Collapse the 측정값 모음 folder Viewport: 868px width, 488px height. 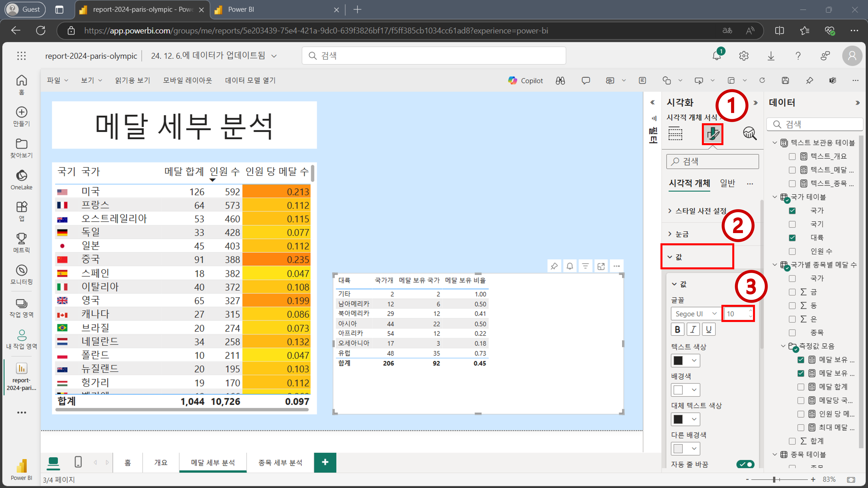coord(783,346)
